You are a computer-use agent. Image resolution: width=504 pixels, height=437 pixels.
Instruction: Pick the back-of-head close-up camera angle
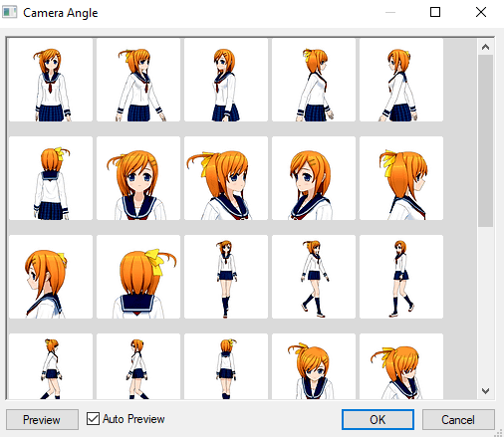tap(138, 277)
